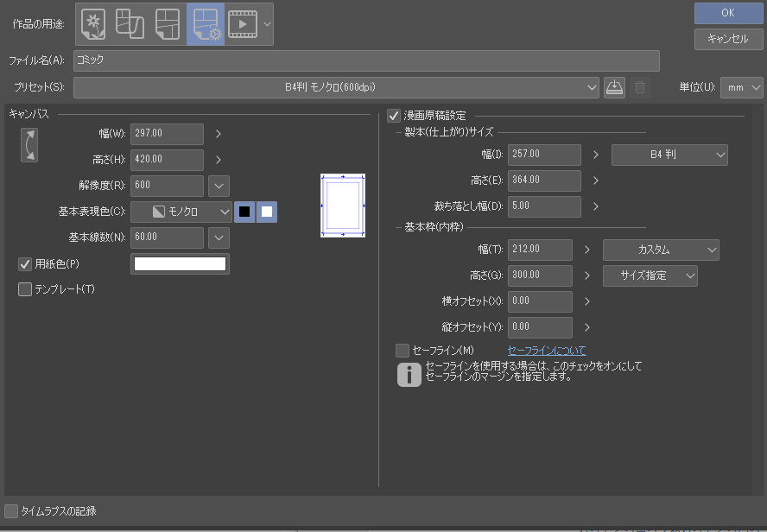Screen dimensions: 767x532
Task: Expand 横オフセット(X) slider arrow
Action: [587, 301]
